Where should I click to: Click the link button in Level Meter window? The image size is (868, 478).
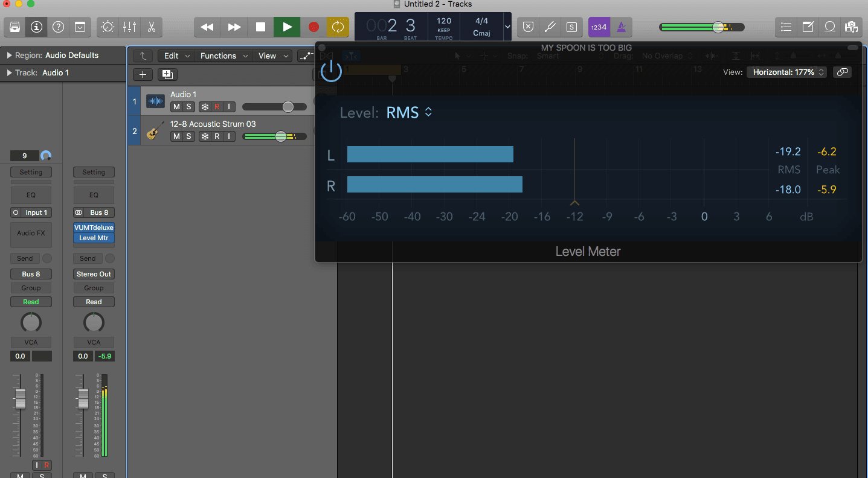842,72
